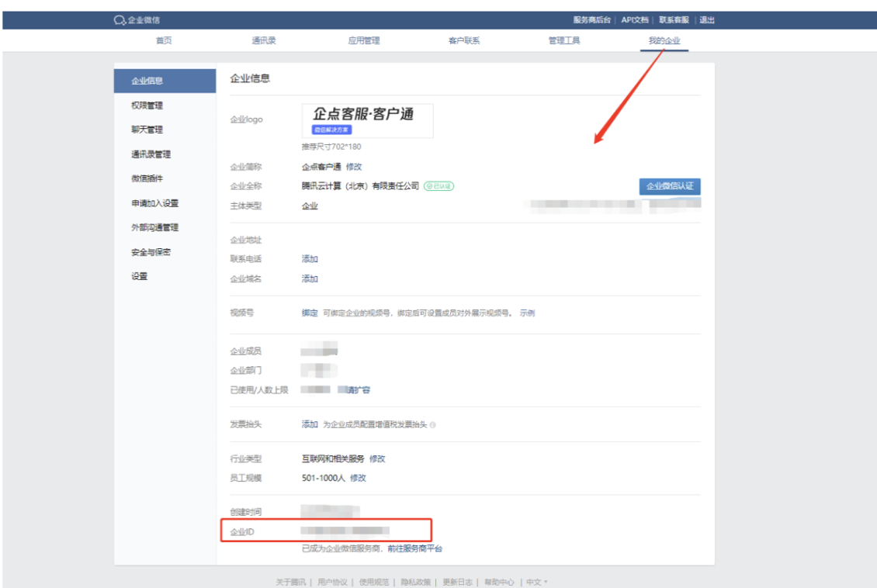Image resolution: width=877 pixels, height=588 pixels.
Task: Click 修改 next to 企点客户通
Action: tap(353, 167)
